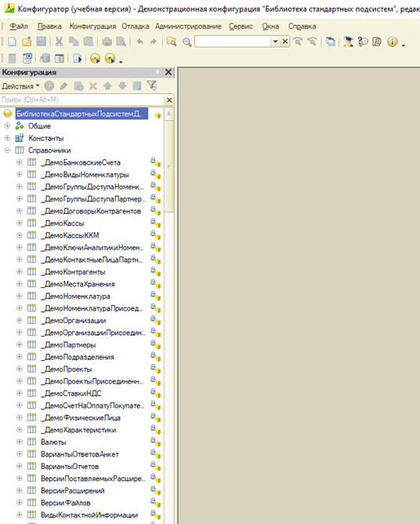Open the search combo box dropdown arrow
This screenshot has height=524, width=420.
[276, 42]
